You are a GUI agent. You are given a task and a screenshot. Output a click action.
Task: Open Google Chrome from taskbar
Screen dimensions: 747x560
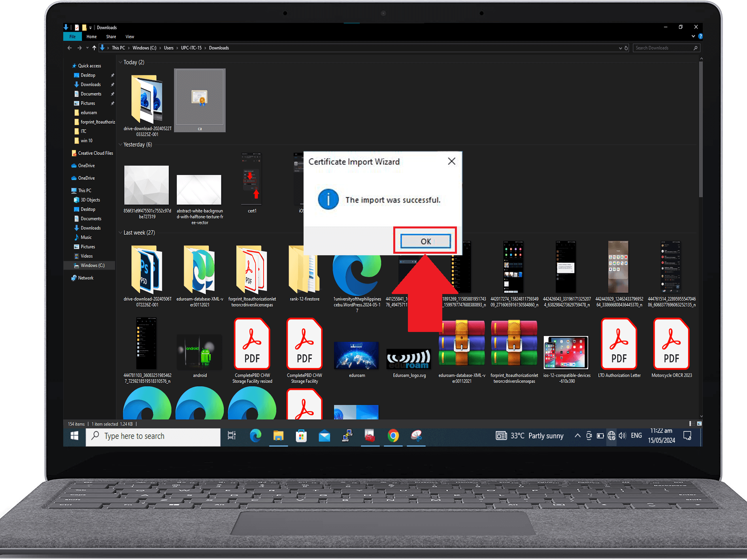click(x=393, y=436)
